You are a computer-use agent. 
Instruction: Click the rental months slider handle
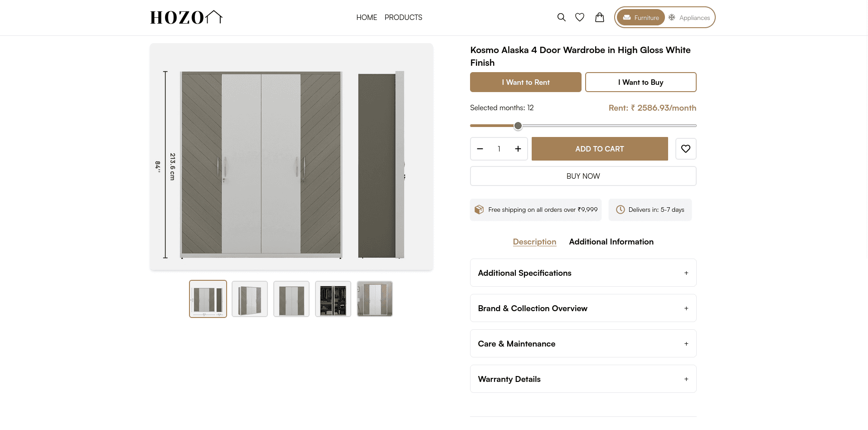518,126
